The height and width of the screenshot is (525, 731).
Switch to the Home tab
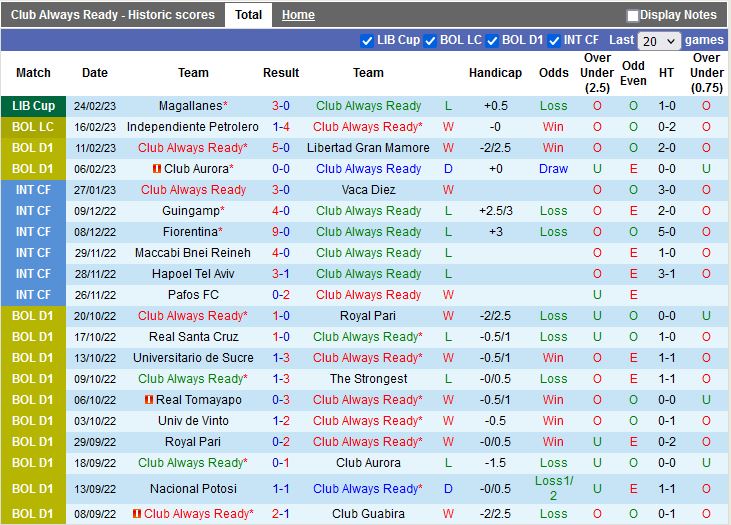pos(298,15)
